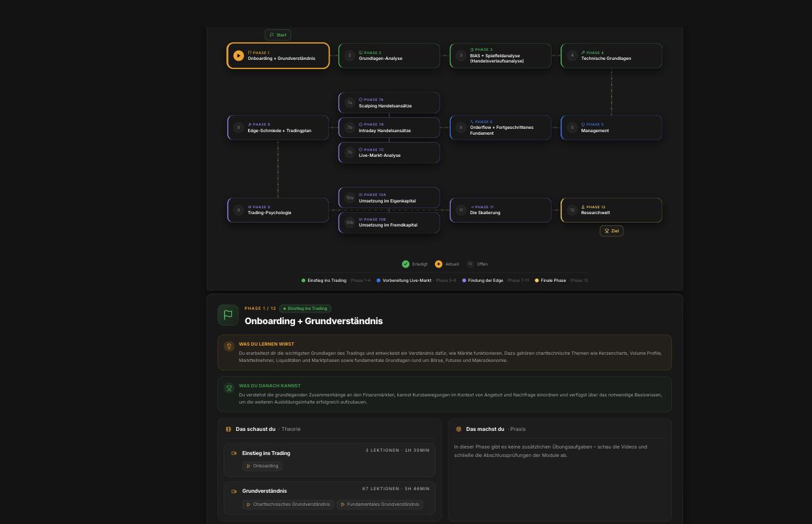Click the orange play icon in Phase 1 card
The width and height of the screenshot is (812, 524).
click(x=238, y=55)
